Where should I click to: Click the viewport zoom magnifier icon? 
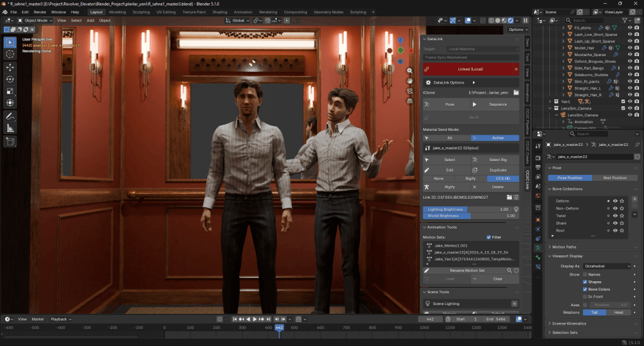click(409, 70)
